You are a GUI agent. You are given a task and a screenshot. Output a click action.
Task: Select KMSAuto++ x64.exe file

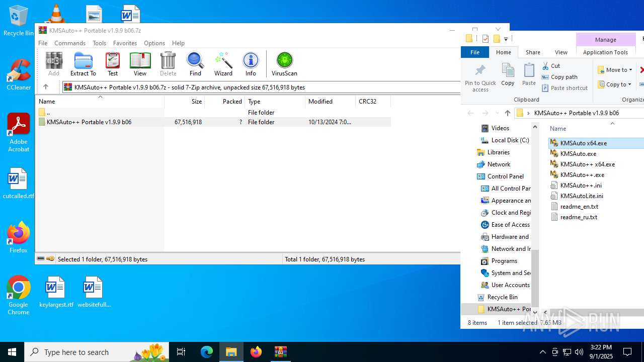(x=587, y=164)
